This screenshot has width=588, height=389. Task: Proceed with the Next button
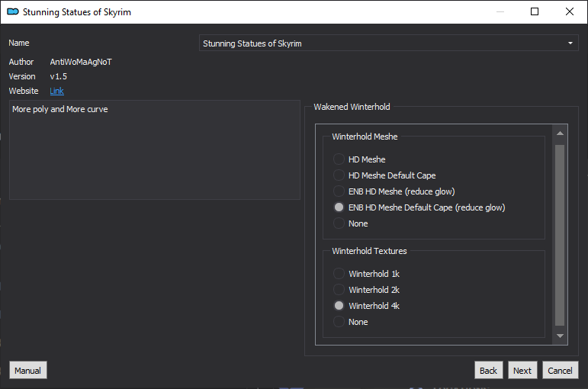pos(522,370)
